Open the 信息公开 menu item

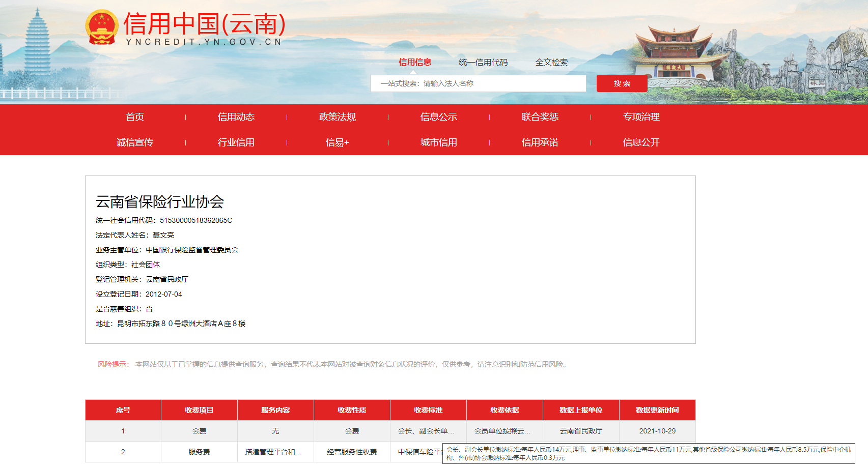(641, 142)
